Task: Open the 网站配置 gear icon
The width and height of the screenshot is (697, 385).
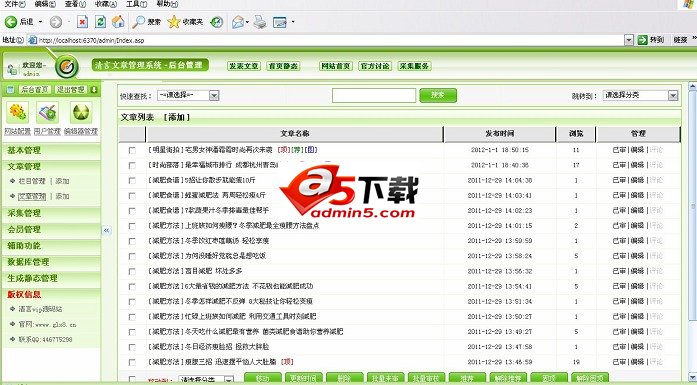Action: [17, 112]
